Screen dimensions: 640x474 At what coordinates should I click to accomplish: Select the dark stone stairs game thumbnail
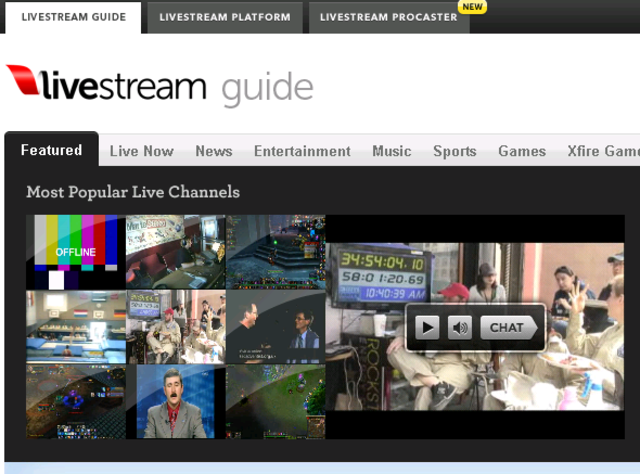(x=276, y=252)
